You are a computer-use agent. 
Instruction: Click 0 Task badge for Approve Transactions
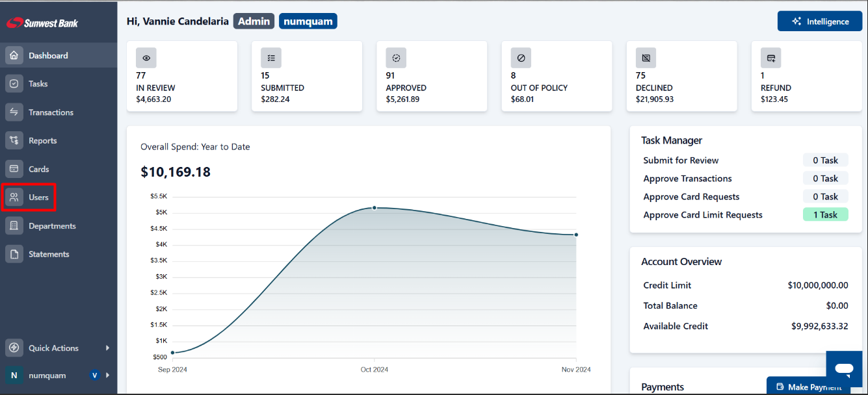(826, 178)
